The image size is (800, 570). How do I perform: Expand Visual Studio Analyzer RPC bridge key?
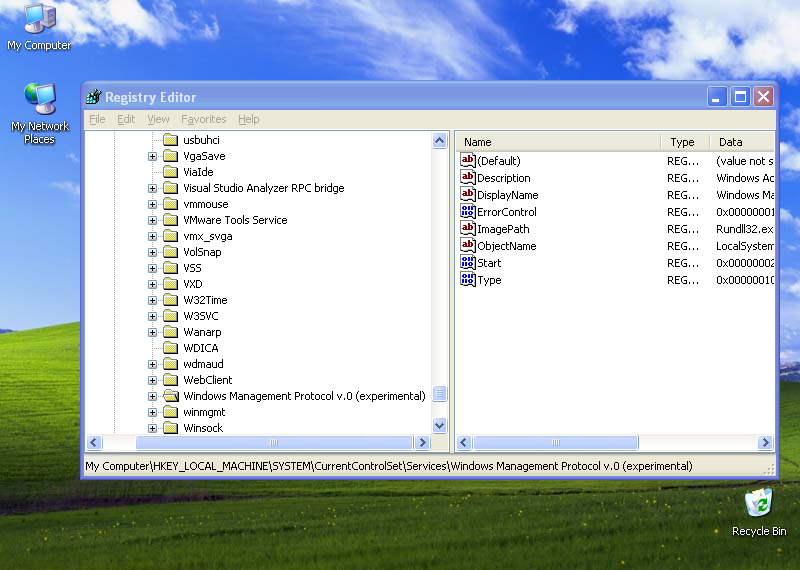pyautogui.click(x=152, y=188)
